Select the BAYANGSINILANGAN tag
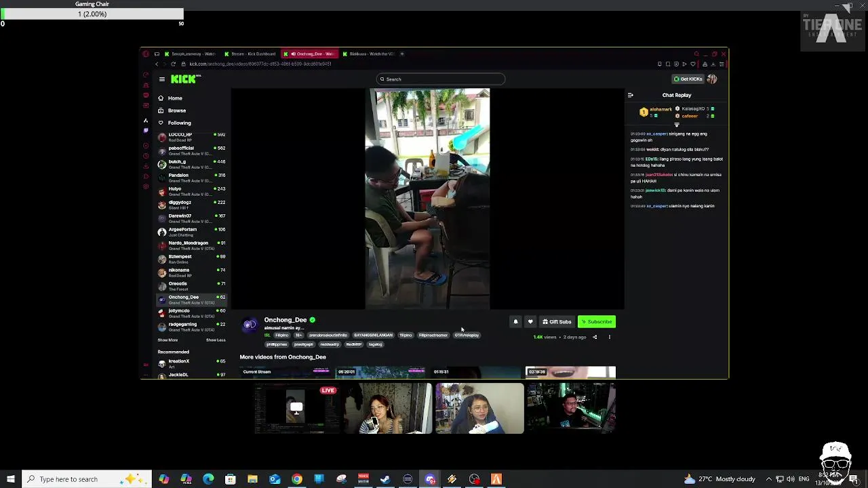The image size is (868, 488). click(373, 335)
